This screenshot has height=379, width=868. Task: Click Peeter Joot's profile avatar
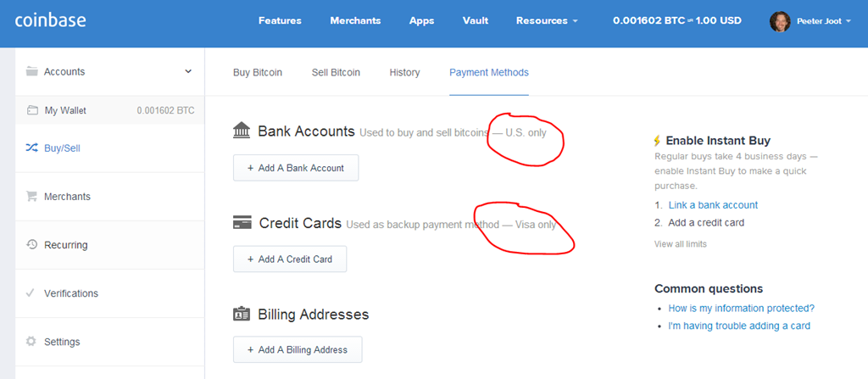(780, 21)
